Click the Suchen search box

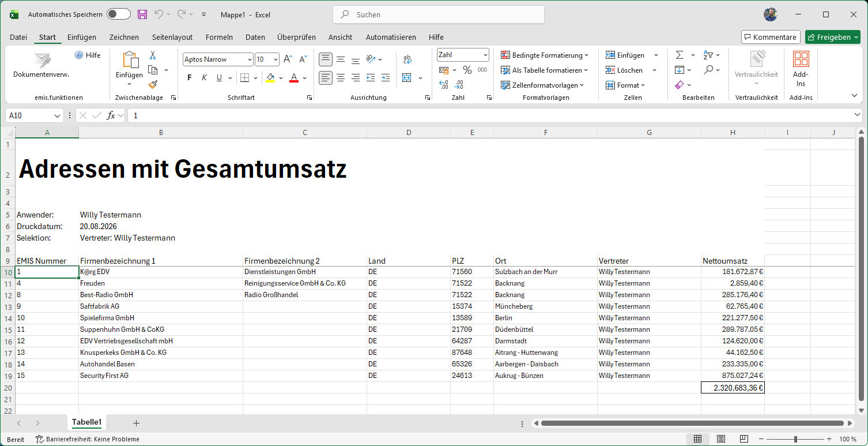tap(439, 14)
